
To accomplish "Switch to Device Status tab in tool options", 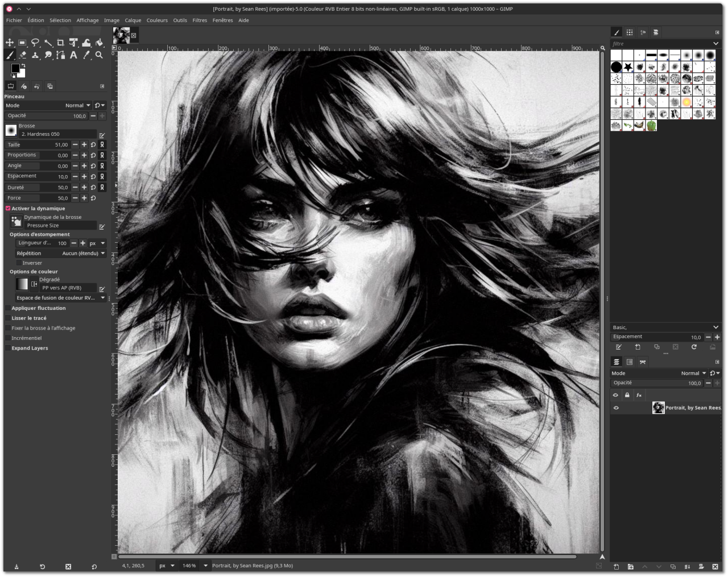I will click(23, 86).
